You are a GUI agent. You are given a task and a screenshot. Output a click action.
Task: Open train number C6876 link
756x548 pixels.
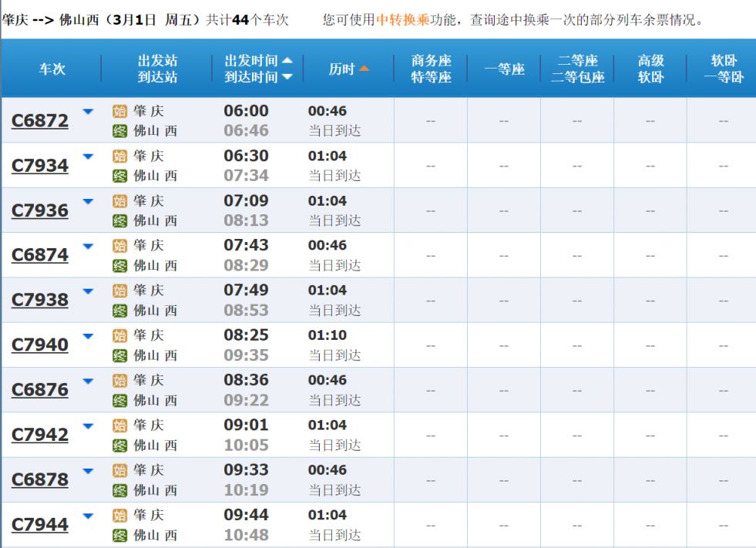(x=40, y=390)
